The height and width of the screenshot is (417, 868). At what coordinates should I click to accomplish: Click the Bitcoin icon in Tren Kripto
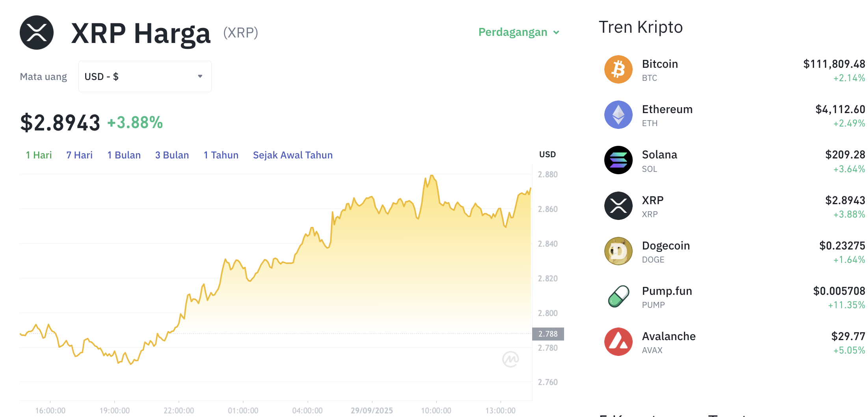(618, 69)
